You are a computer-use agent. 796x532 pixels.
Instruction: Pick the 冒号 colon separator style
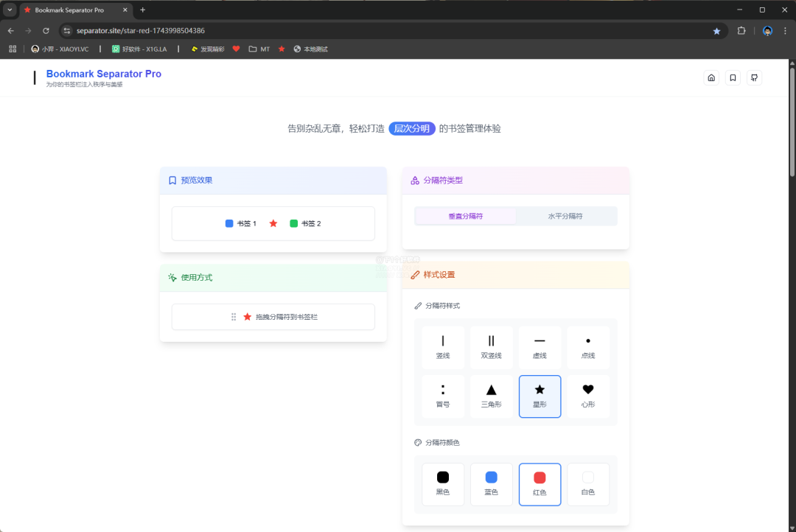pyautogui.click(x=443, y=396)
